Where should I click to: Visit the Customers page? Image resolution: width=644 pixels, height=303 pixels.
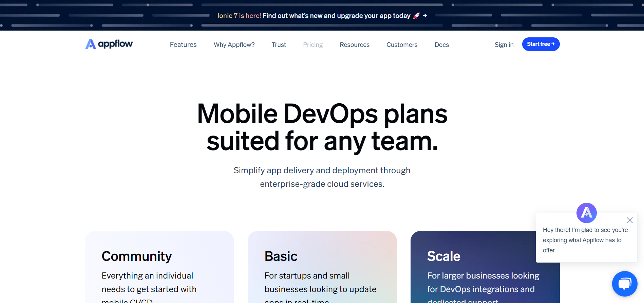coord(402,45)
